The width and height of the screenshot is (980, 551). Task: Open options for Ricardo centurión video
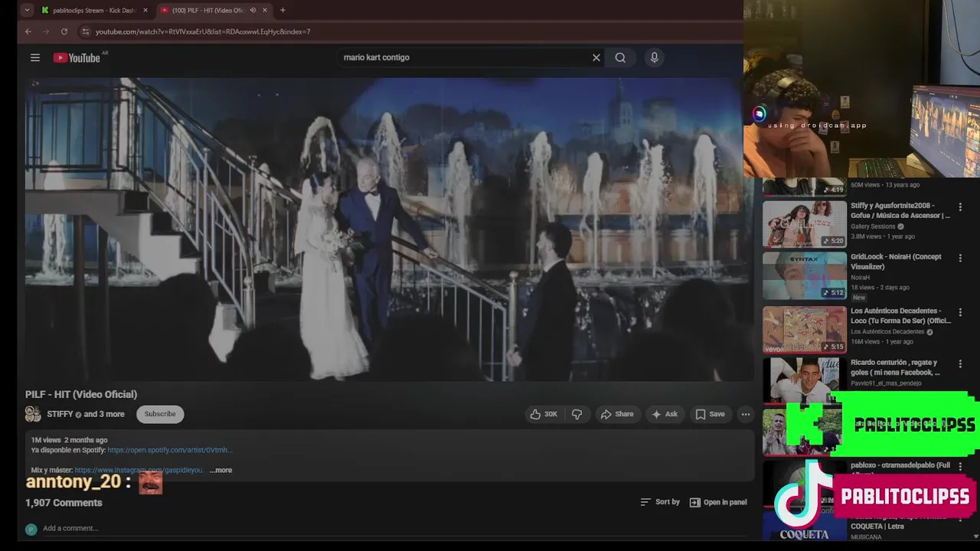pyautogui.click(x=960, y=364)
